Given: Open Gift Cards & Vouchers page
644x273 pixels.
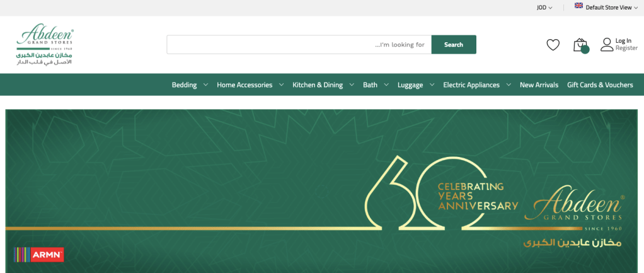Looking at the screenshot, I should (600, 85).
